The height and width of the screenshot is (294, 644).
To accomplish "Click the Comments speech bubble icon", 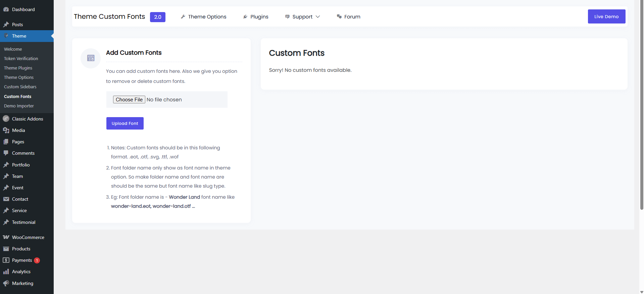I will tap(6, 153).
